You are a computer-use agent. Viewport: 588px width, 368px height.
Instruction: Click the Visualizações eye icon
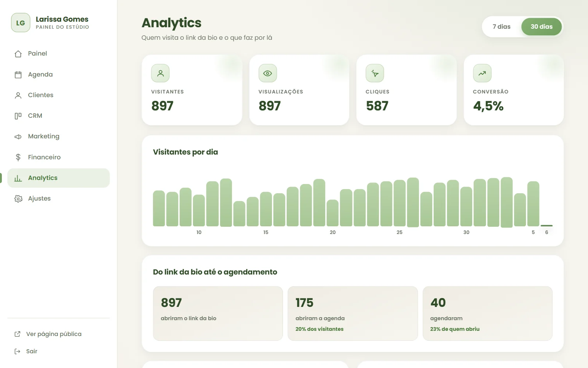point(268,73)
